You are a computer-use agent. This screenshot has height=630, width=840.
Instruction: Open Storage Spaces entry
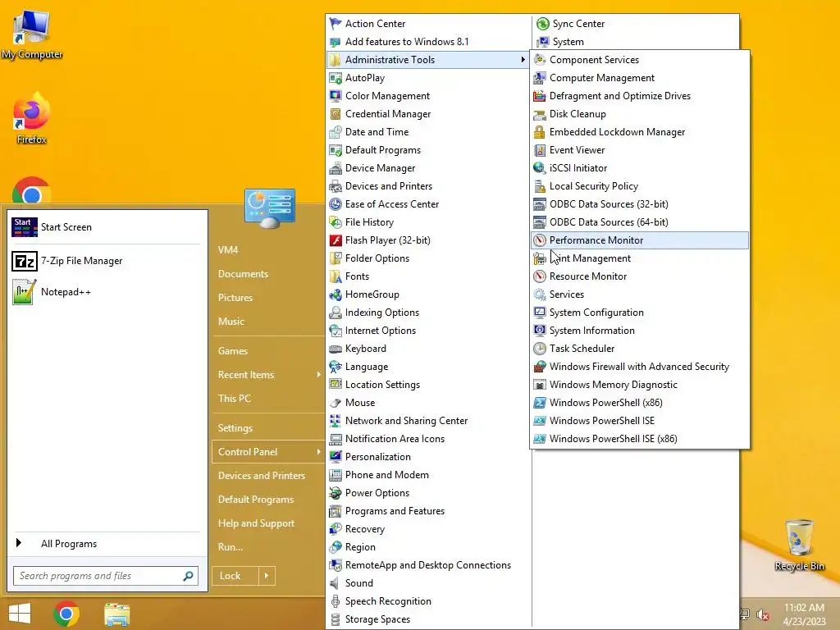pyautogui.click(x=428, y=619)
